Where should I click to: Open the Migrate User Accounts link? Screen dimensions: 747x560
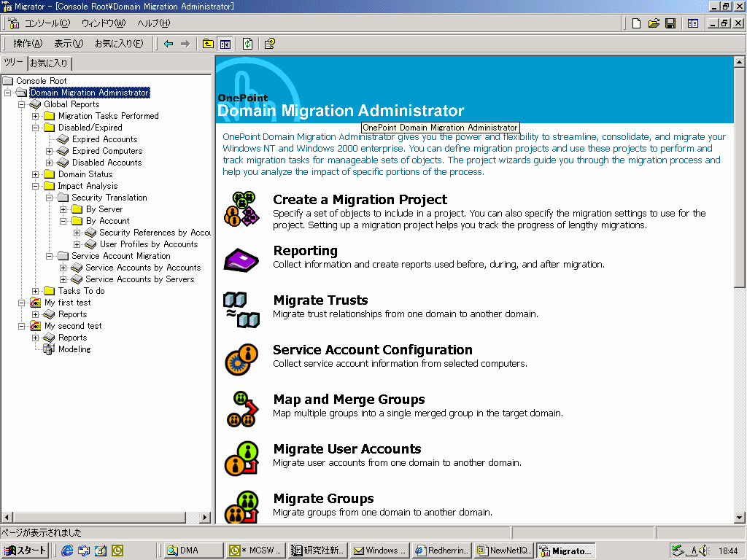tap(347, 448)
